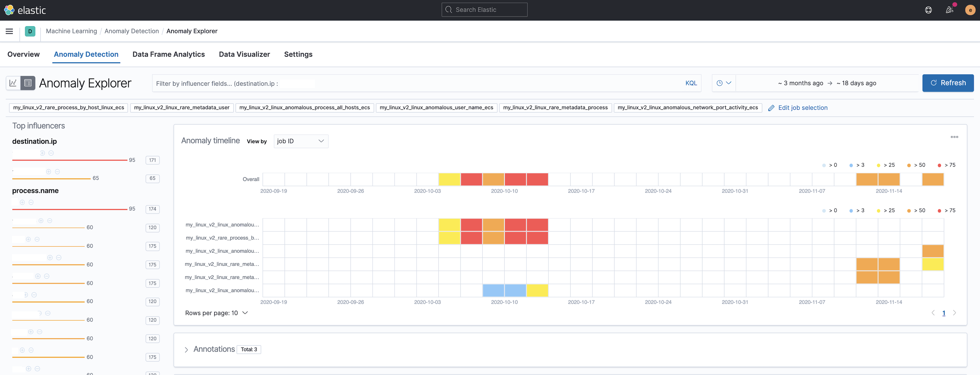Viewport: 980px width, 375px height.
Task: Open the swimlane panel options ellipsis
Action: [954, 137]
